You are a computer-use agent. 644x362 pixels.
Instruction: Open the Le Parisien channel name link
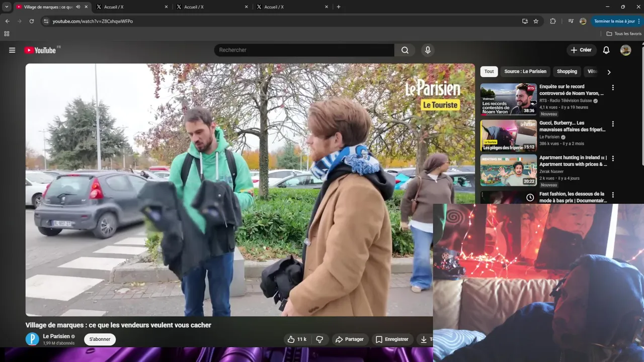pos(56,336)
